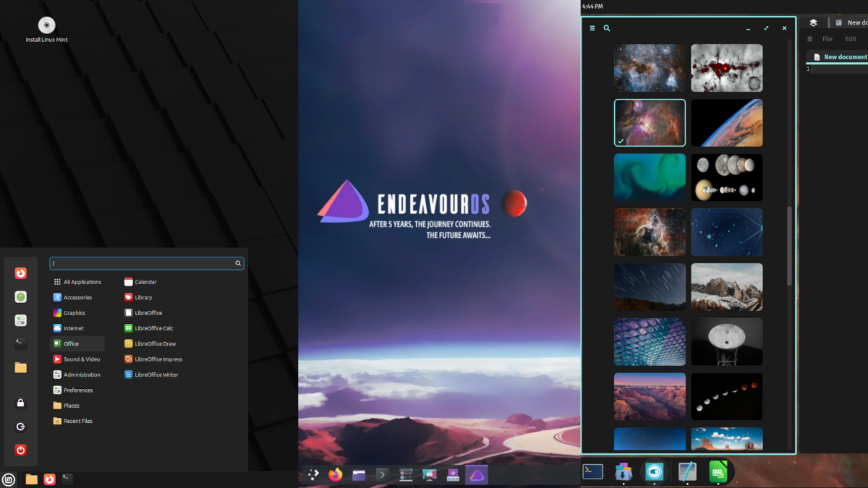Choose the radio telescope dish wallpaper
The width and height of the screenshot is (868, 488).
(x=727, y=342)
